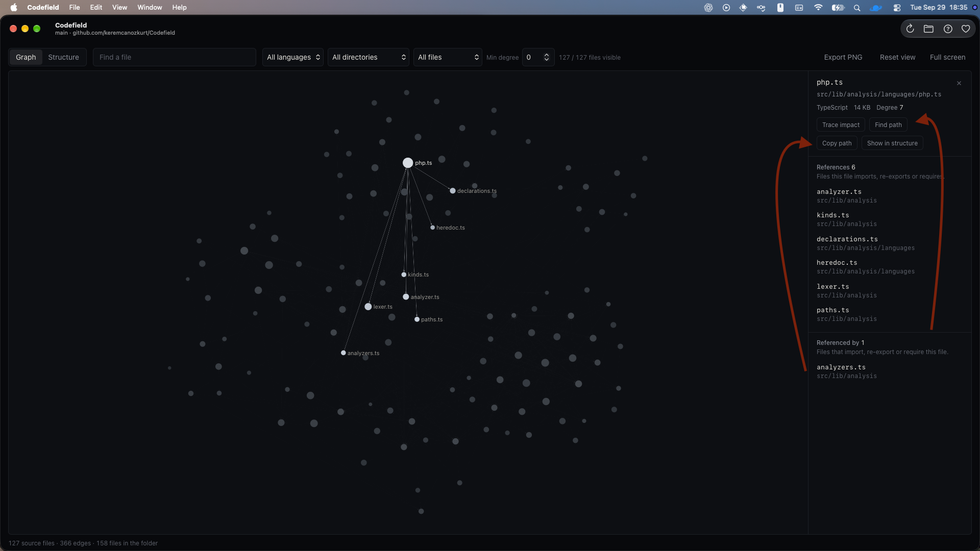Open folder icon in title bar

928,29
